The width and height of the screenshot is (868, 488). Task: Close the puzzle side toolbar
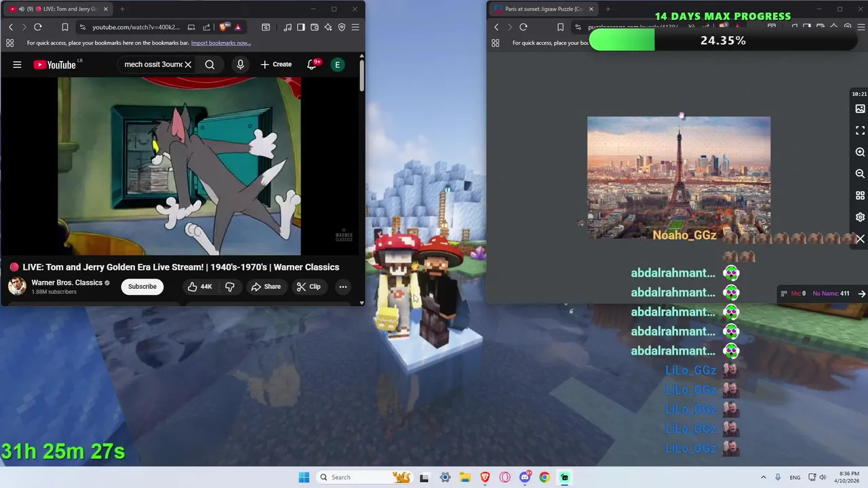coord(860,239)
